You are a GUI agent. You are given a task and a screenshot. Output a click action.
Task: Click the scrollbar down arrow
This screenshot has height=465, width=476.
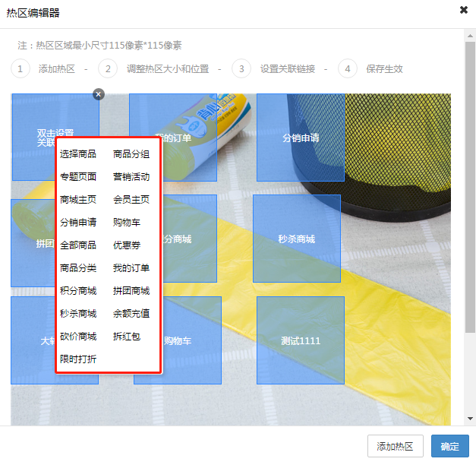coord(470,419)
